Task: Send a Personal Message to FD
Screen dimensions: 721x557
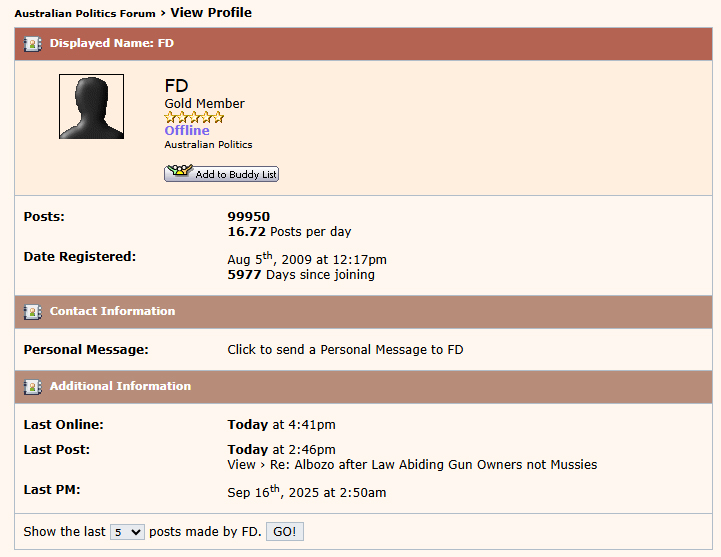Action: coord(345,350)
